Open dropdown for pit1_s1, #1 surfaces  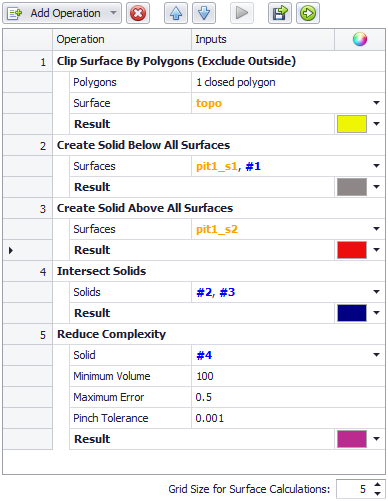(376, 166)
